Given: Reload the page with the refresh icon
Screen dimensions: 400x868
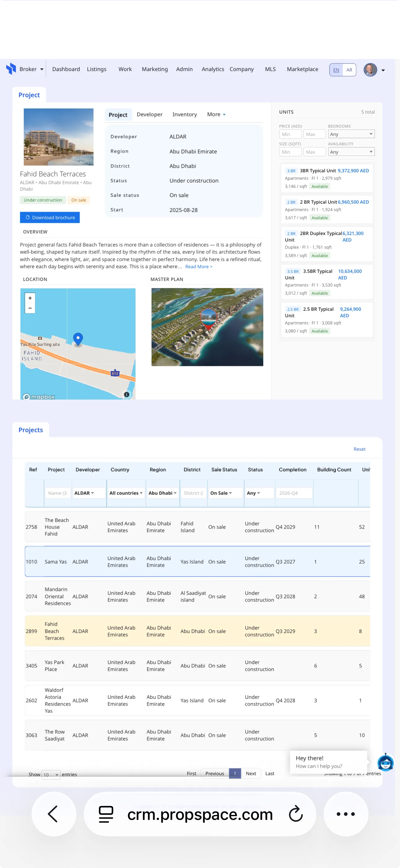Looking at the screenshot, I should point(296,814).
